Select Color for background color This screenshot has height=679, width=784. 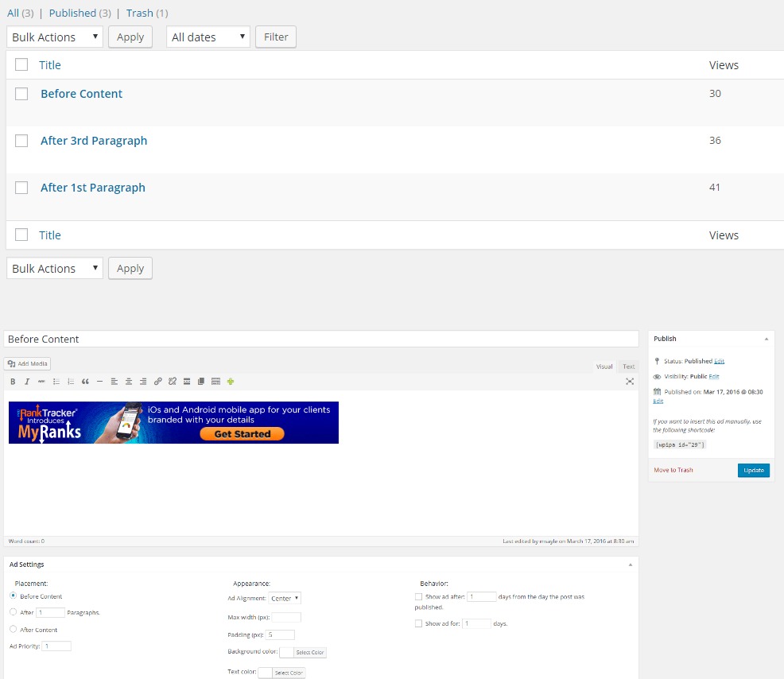[309, 652]
